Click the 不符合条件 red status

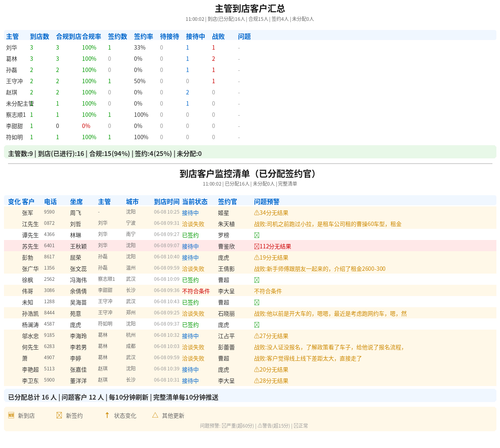point(196,291)
